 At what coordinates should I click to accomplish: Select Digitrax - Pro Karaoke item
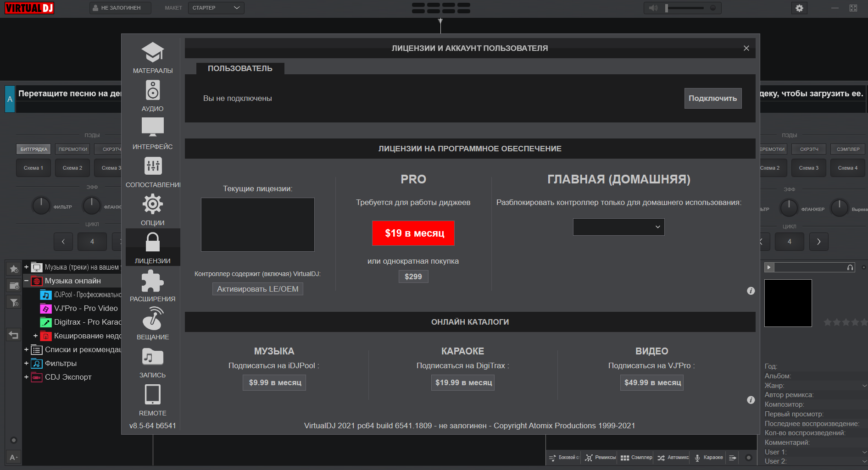pos(81,322)
